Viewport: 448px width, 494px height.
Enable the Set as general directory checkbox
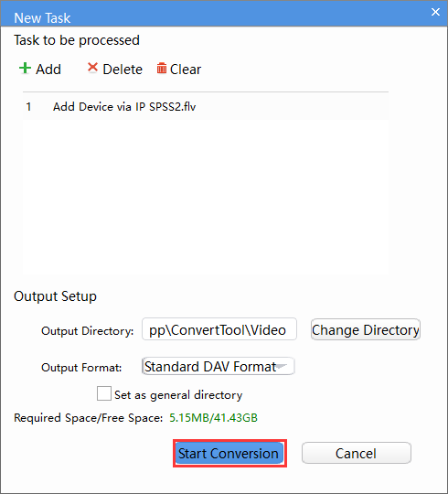pos(104,393)
